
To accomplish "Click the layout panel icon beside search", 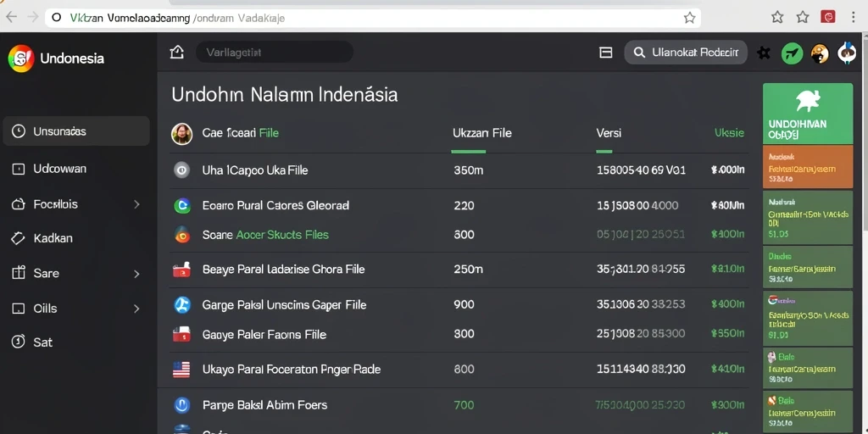I will [605, 53].
